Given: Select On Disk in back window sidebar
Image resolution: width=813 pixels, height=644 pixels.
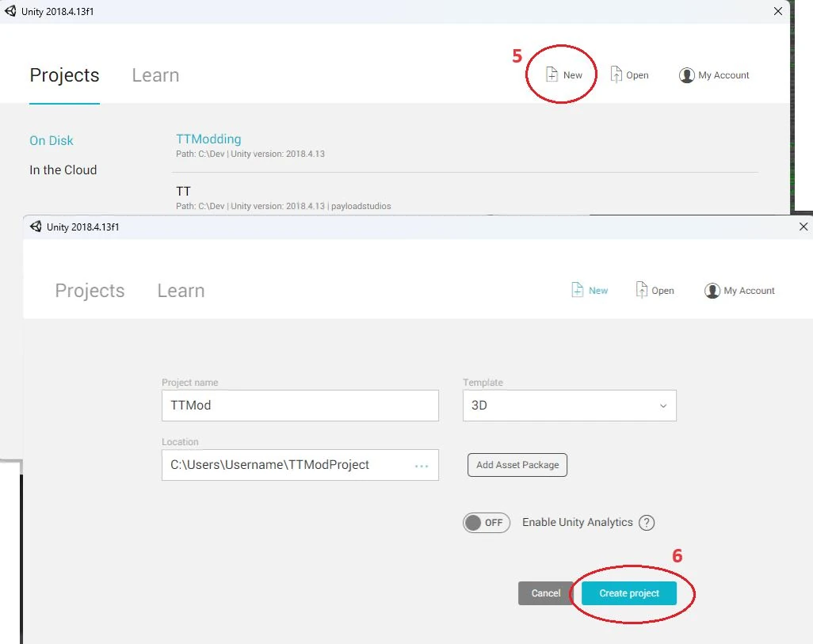Looking at the screenshot, I should (x=52, y=140).
